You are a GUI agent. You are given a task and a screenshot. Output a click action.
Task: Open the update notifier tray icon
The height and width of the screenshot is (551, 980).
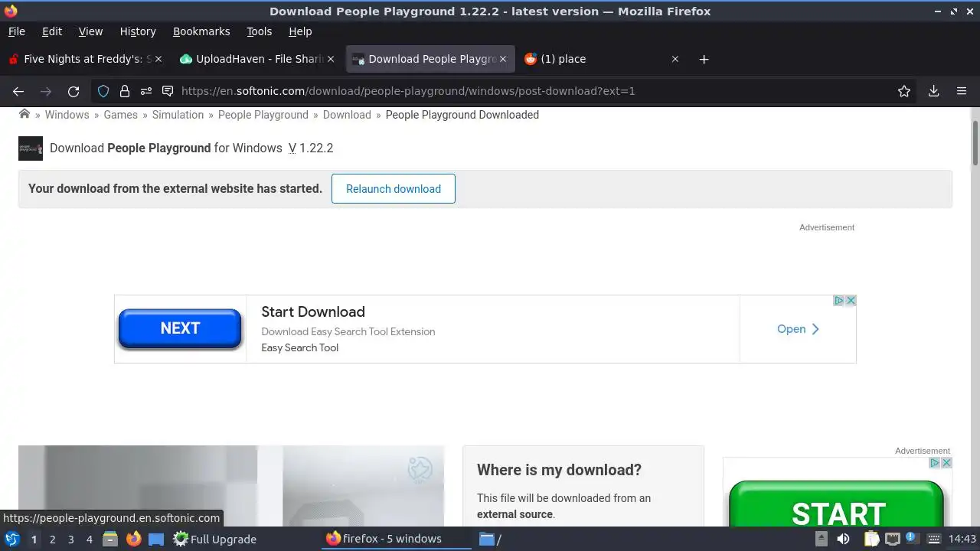pos(912,539)
